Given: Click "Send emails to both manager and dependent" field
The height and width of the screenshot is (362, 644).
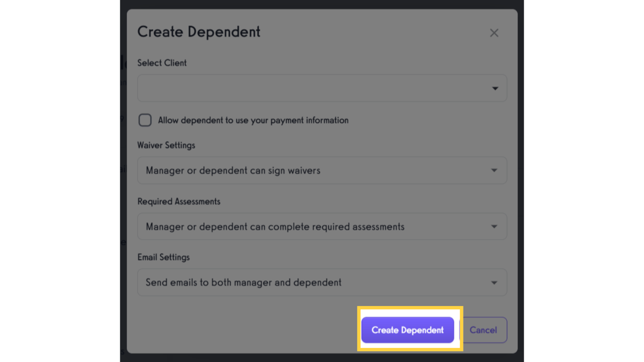Looking at the screenshot, I should click(283, 282).
